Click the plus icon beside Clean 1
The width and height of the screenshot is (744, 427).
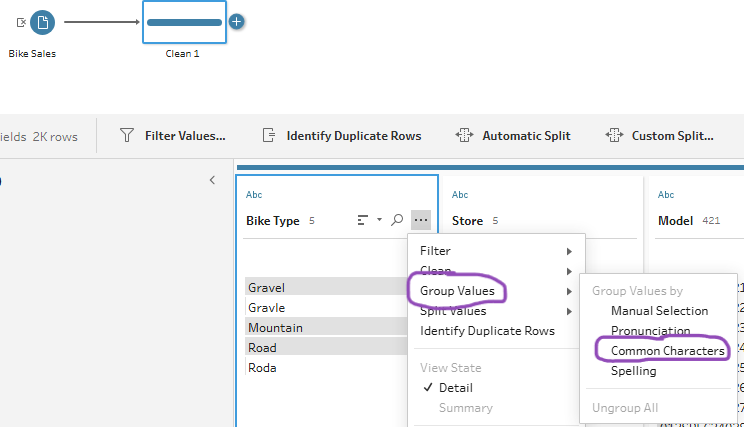pyautogui.click(x=237, y=21)
